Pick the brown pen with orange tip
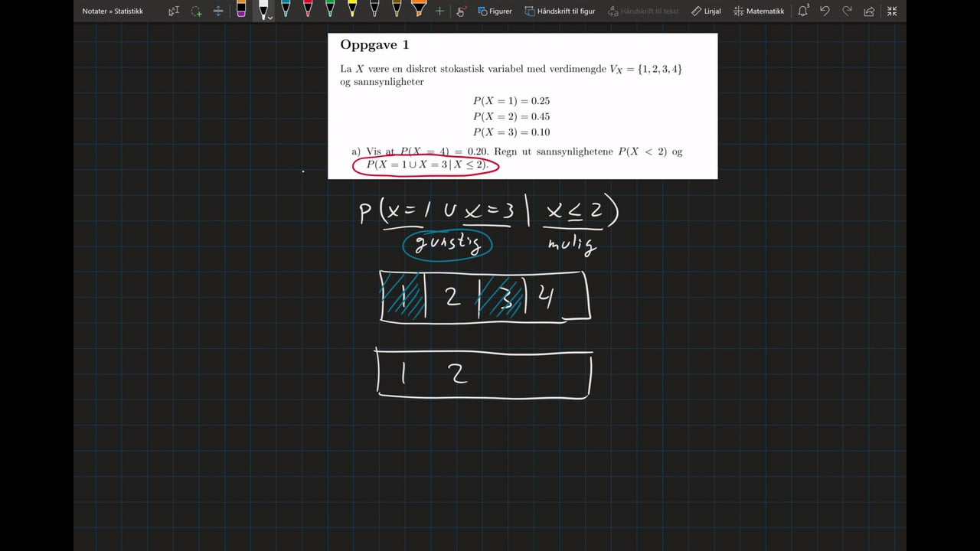The height and width of the screenshot is (551, 980). (x=397, y=10)
